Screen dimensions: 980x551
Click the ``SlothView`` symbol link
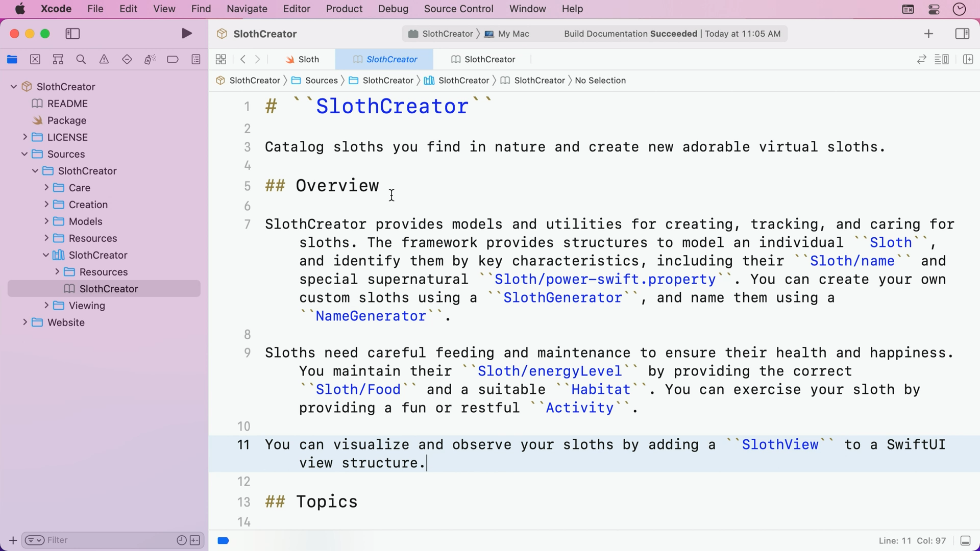[780, 445]
